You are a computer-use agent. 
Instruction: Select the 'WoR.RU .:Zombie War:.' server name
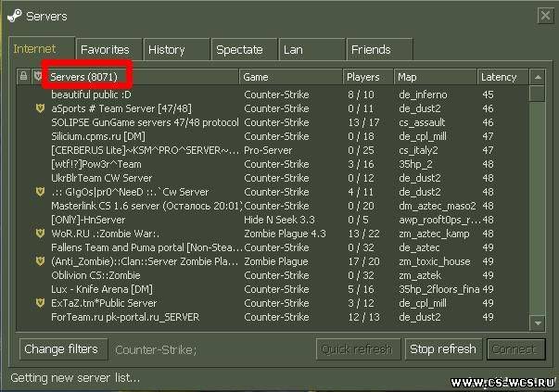(x=106, y=234)
